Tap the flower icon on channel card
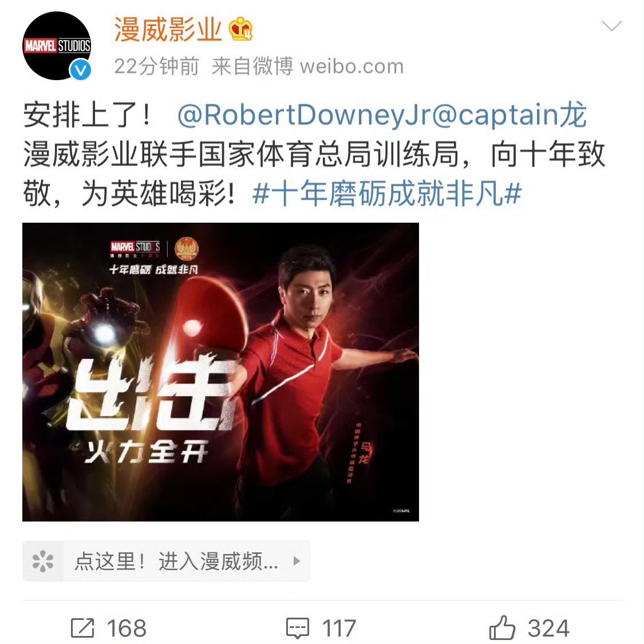Screen dimensions: 644x644 tap(43, 561)
